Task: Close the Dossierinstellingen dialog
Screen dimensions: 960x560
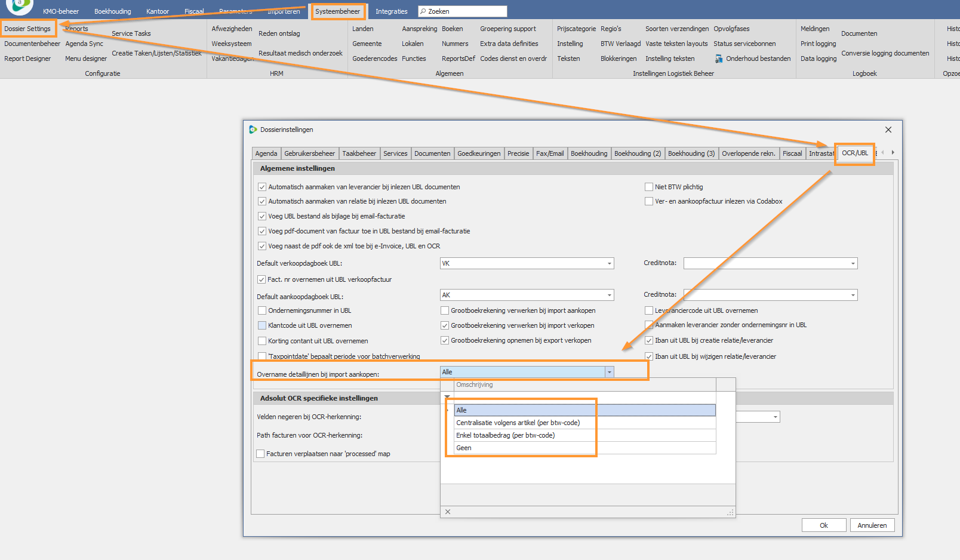Action: coord(888,130)
